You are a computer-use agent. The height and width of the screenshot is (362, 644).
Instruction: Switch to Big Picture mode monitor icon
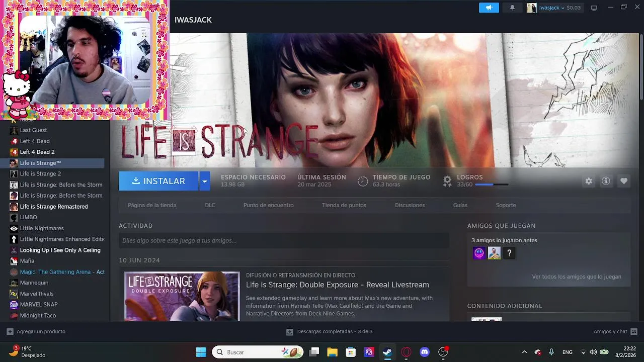594,8
